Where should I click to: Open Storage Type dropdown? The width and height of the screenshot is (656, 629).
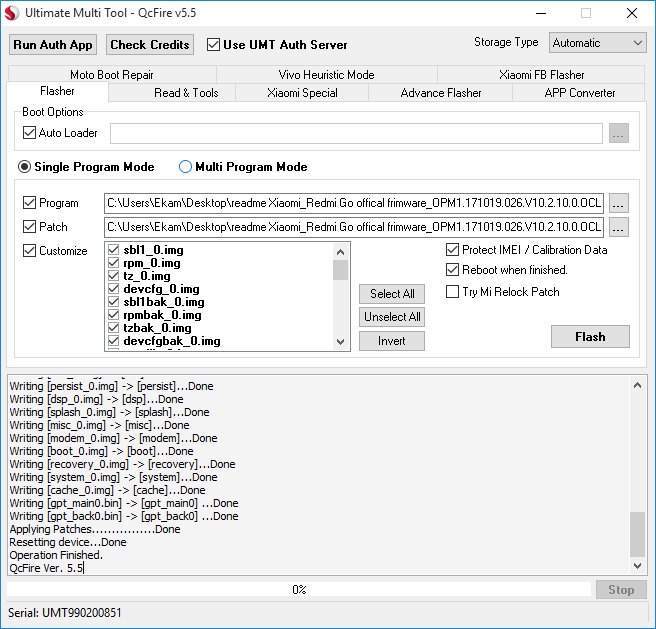[x=597, y=43]
